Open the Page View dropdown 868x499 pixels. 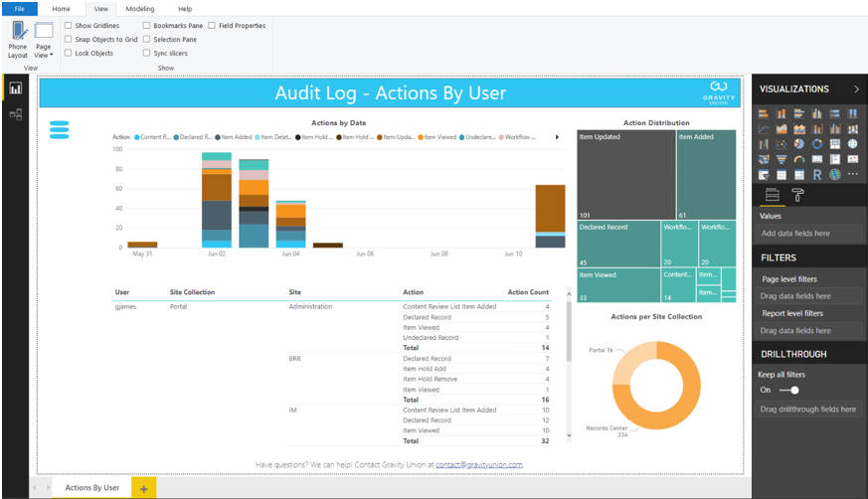tap(43, 40)
